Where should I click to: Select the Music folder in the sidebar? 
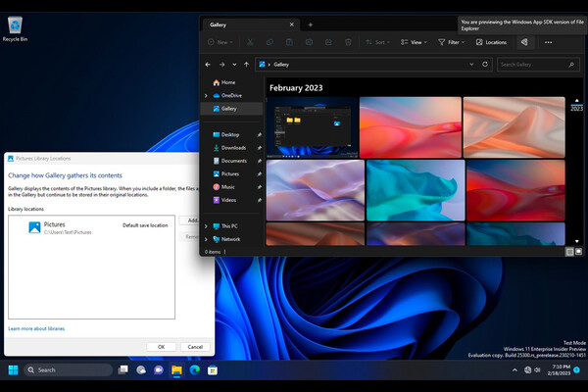(227, 186)
